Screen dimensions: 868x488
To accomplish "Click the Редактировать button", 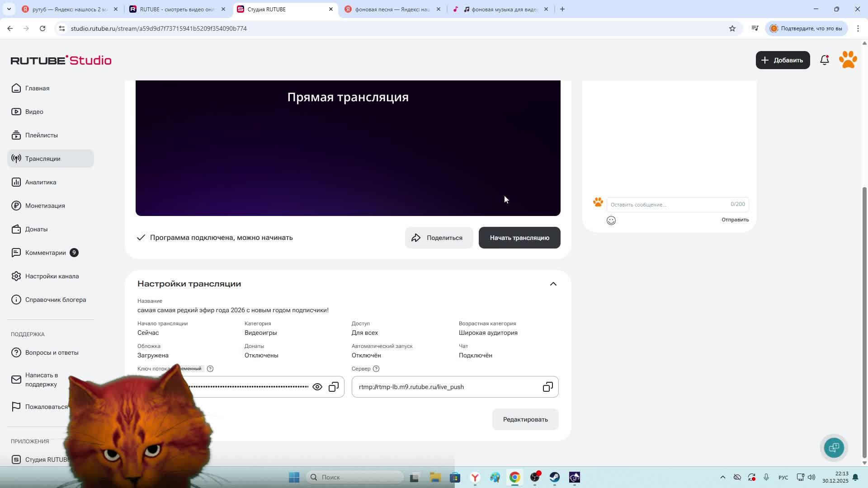I will 525,419.
